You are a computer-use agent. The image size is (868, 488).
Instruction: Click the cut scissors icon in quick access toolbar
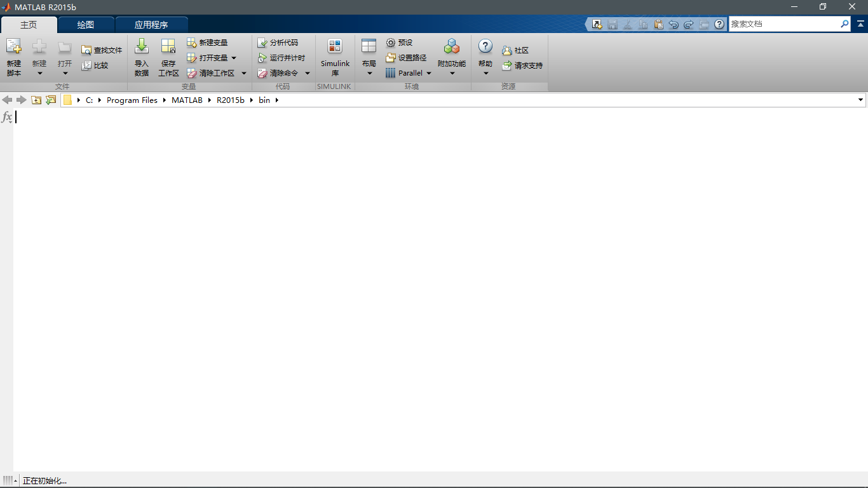coord(628,24)
